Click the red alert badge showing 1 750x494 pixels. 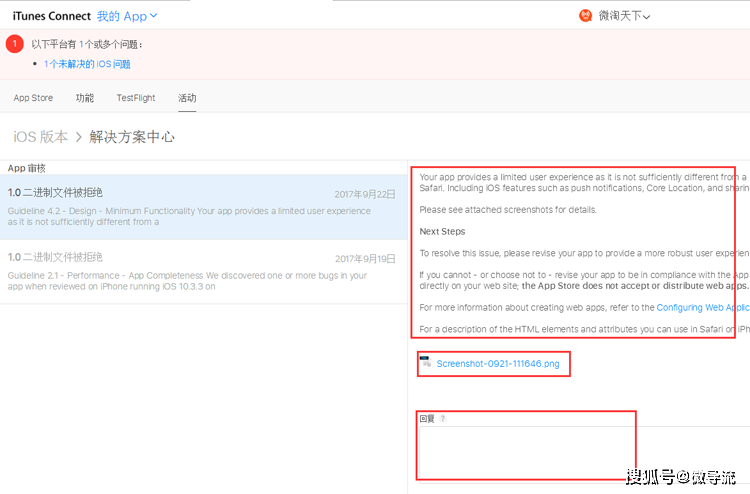(14, 44)
